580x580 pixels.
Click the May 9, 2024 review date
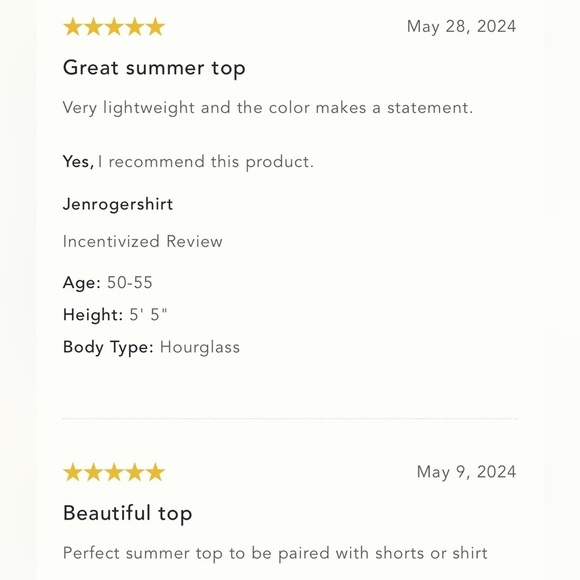pos(466,472)
